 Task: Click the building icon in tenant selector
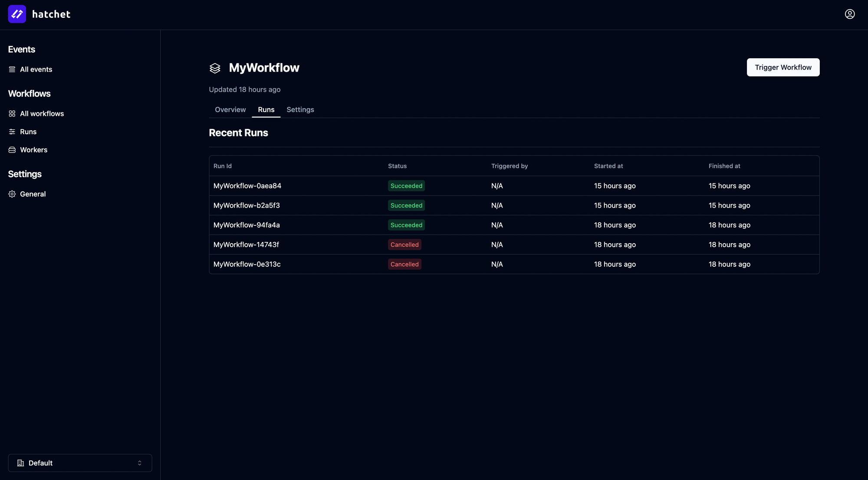20,463
